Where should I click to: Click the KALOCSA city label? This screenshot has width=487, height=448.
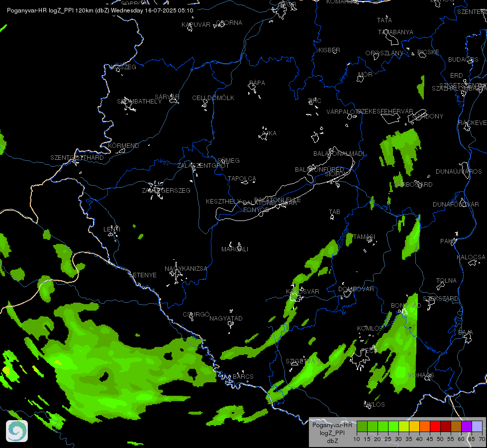pos(471,257)
